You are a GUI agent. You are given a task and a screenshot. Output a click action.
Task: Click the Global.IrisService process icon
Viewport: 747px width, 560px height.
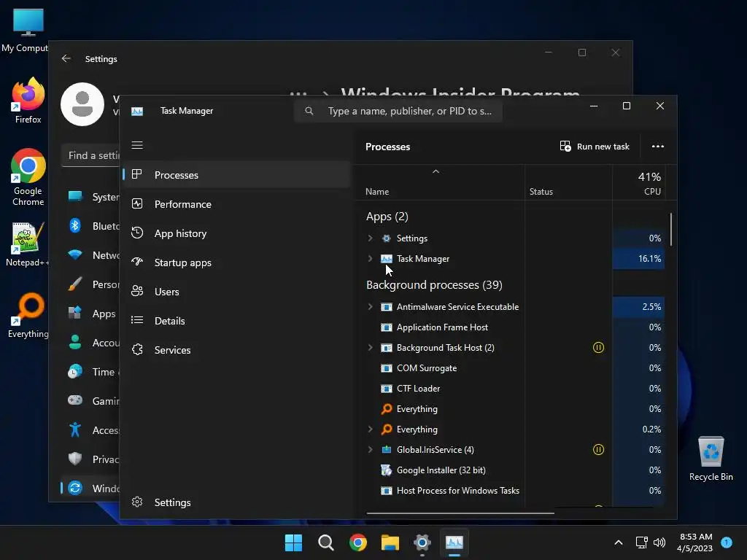click(387, 449)
